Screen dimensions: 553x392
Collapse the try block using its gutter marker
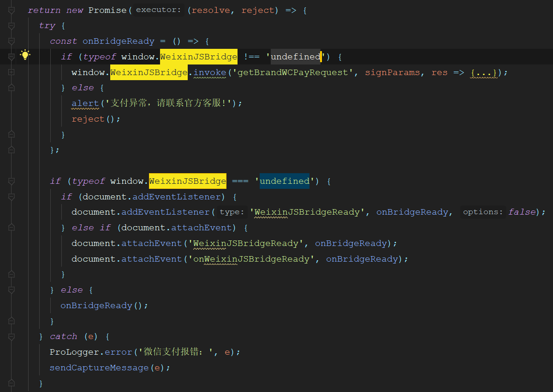[x=11, y=26]
